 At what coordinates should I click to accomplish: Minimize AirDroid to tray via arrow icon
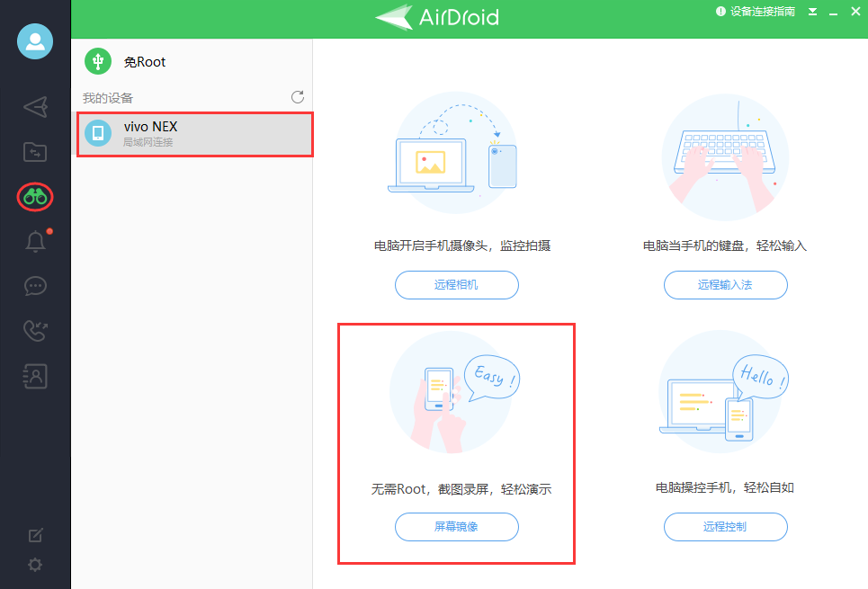point(811,12)
